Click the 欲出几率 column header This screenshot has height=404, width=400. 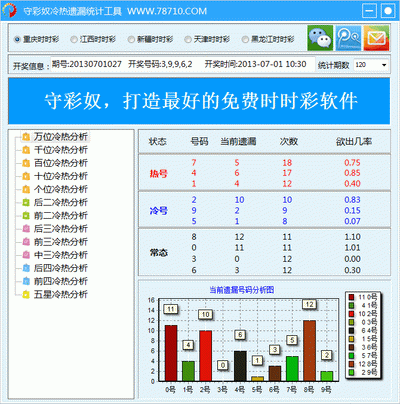[x=354, y=142]
